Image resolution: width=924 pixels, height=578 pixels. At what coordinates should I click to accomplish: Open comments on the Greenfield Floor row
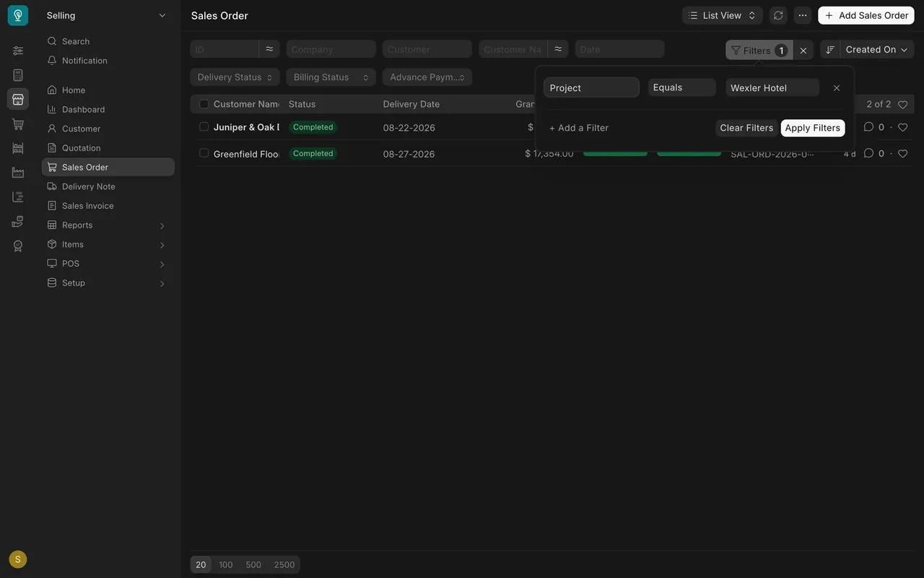point(869,153)
